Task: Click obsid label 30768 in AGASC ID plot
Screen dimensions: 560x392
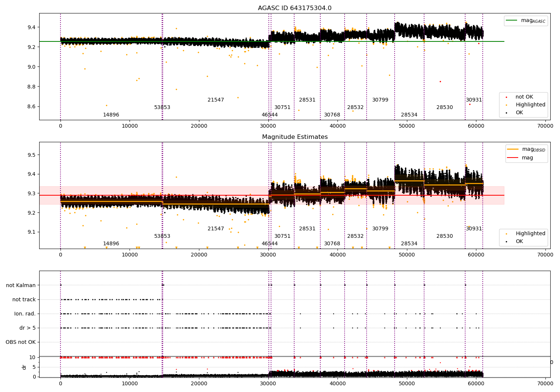Action: (x=332, y=115)
